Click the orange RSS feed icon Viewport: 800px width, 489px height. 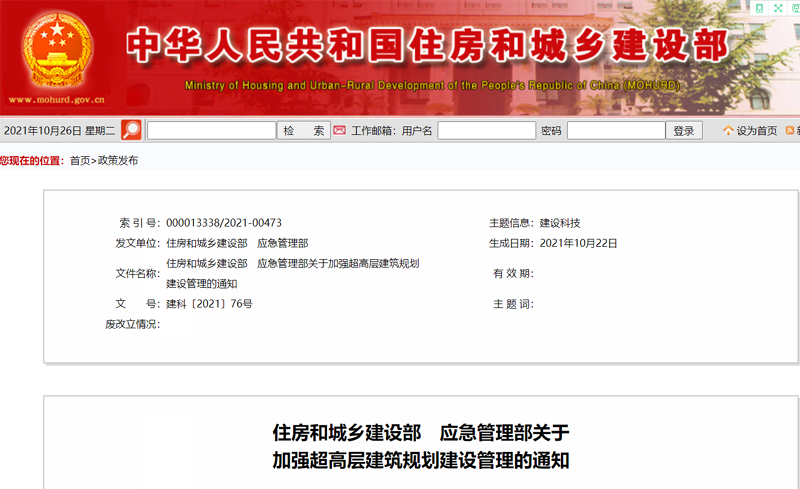(790, 131)
